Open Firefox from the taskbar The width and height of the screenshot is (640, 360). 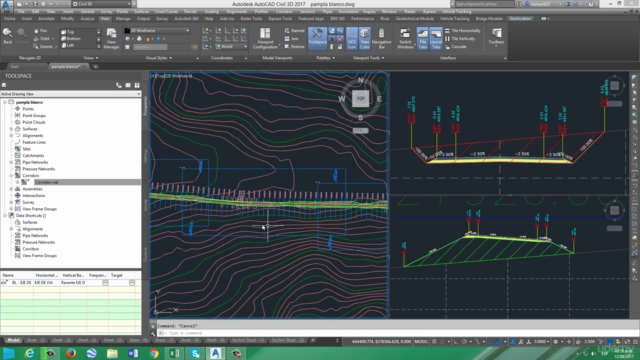click(x=71, y=353)
